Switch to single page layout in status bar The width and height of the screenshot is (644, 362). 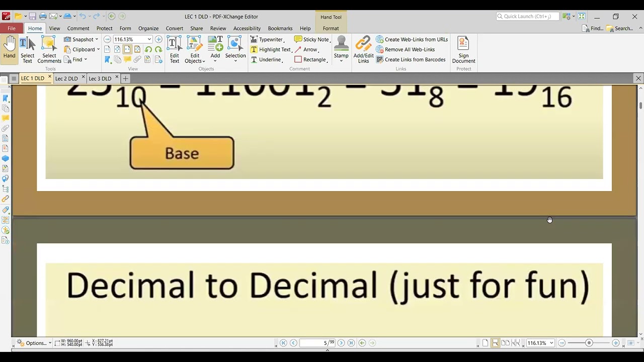point(485,343)
